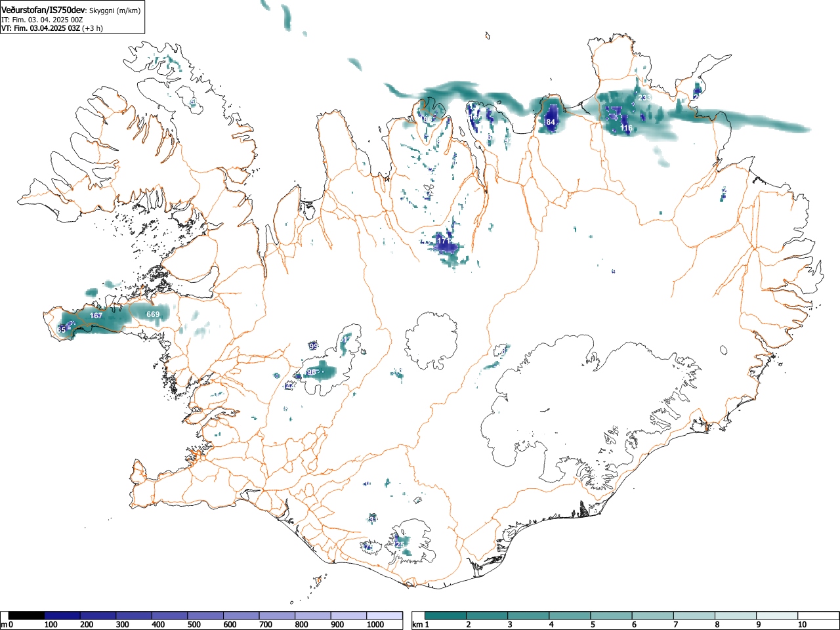
Task: Click the 96 value on the western glacier
Action: [312, 372]
